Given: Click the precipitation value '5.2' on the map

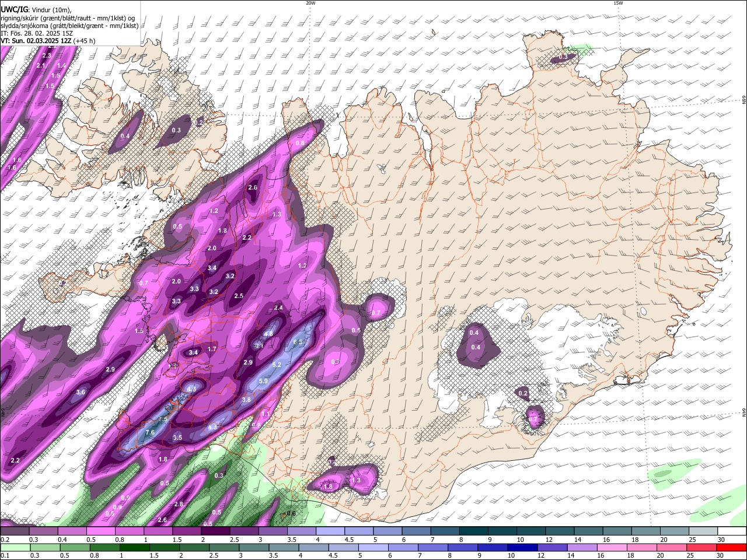Looking at the screenshot, I should (x=277, y=365).
